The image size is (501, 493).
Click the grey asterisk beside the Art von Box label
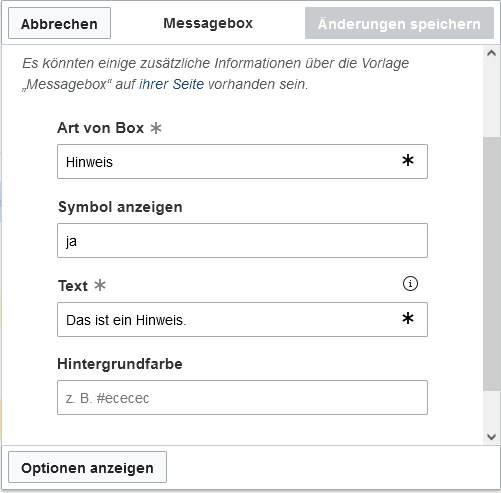[156, 128]
